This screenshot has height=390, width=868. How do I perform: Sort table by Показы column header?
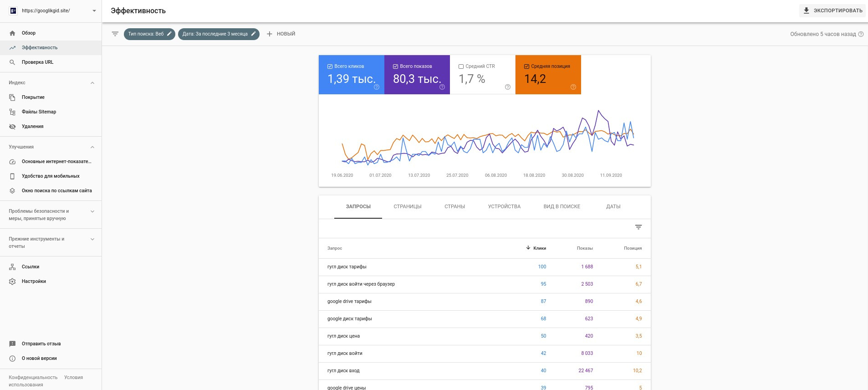click(584, 248)
